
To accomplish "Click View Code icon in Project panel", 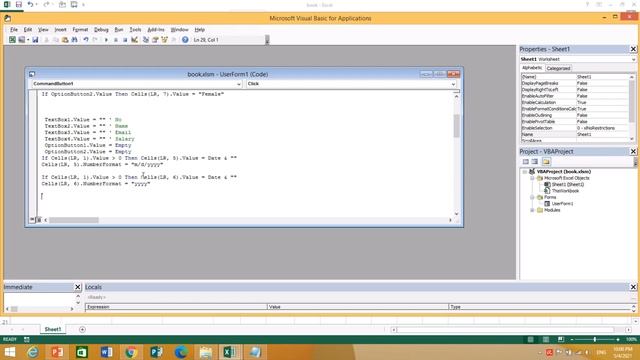I will (x=526, y=162).
